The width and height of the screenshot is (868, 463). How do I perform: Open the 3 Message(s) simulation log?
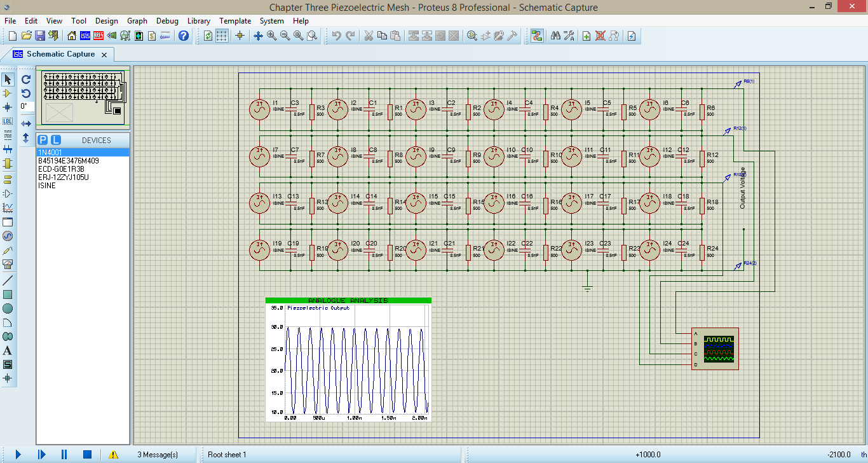tap(158, 455)
